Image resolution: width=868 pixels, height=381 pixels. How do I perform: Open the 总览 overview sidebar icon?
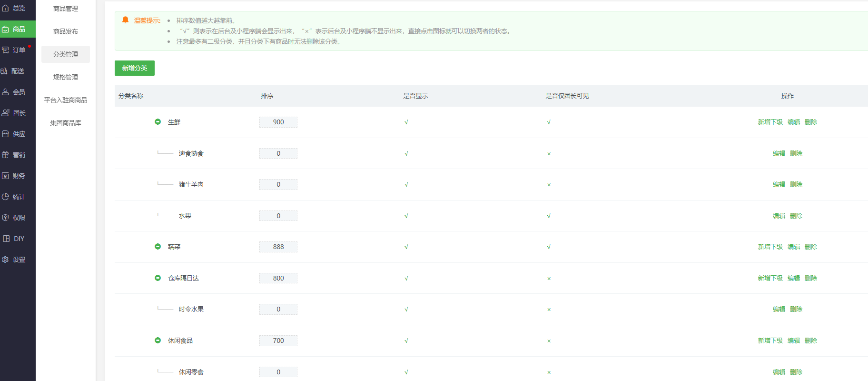click(x=5, y=8)
